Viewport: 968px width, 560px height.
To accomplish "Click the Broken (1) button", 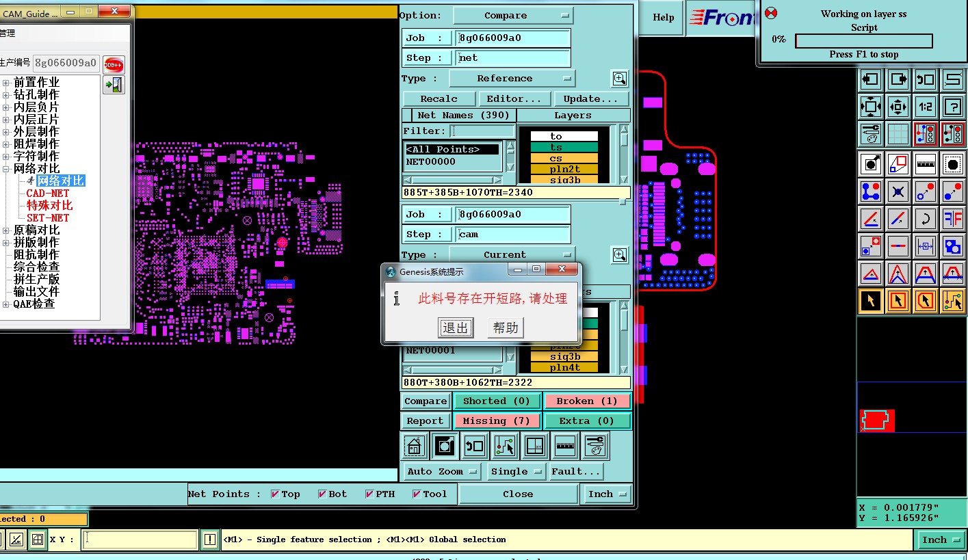I will coord(587,401).
